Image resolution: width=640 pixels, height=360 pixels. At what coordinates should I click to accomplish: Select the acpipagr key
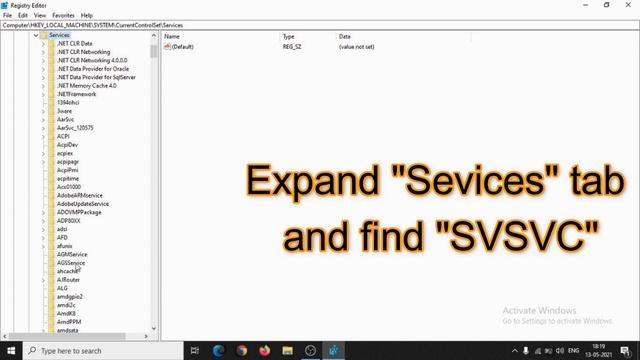coord(68,162)
